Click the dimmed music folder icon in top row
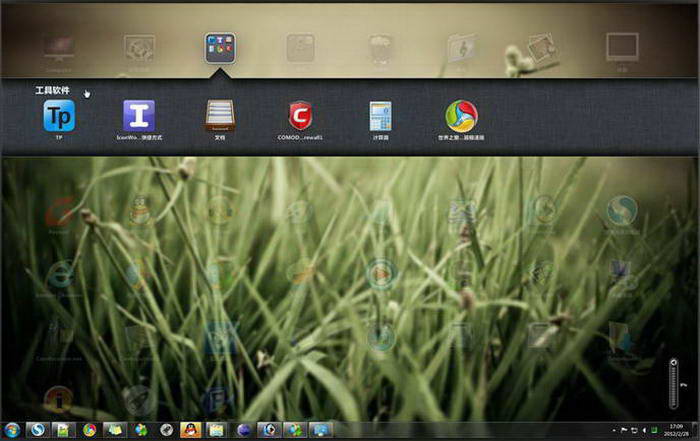 [461, 48]
